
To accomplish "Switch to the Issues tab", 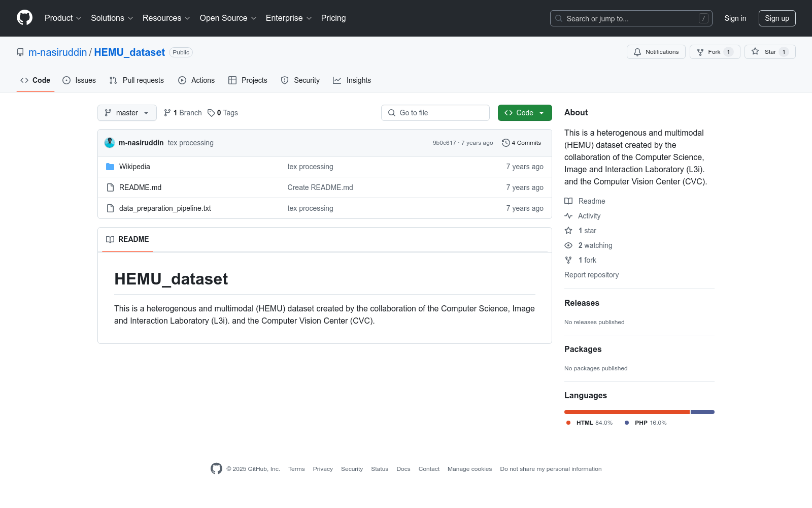I will pos(79,80).
